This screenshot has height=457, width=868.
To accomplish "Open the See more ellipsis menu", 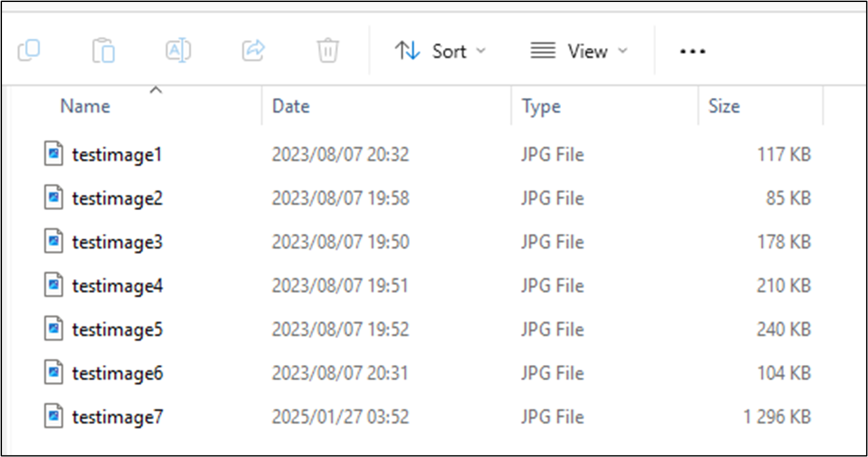I will point(692,51).
